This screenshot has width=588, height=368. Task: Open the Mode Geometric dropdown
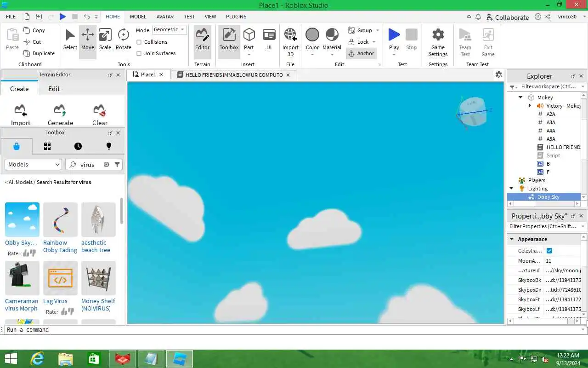point(169,29)
